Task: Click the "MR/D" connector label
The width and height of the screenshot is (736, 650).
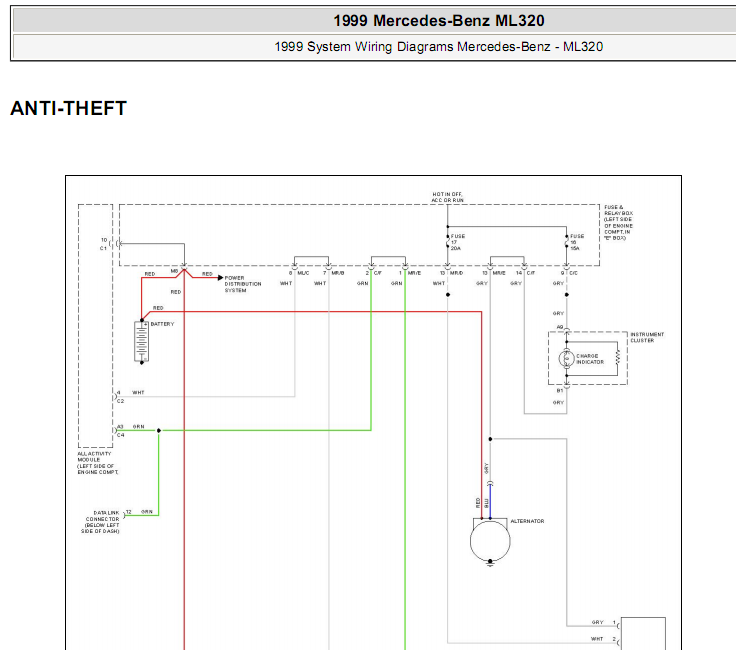Action: [457, 273]
